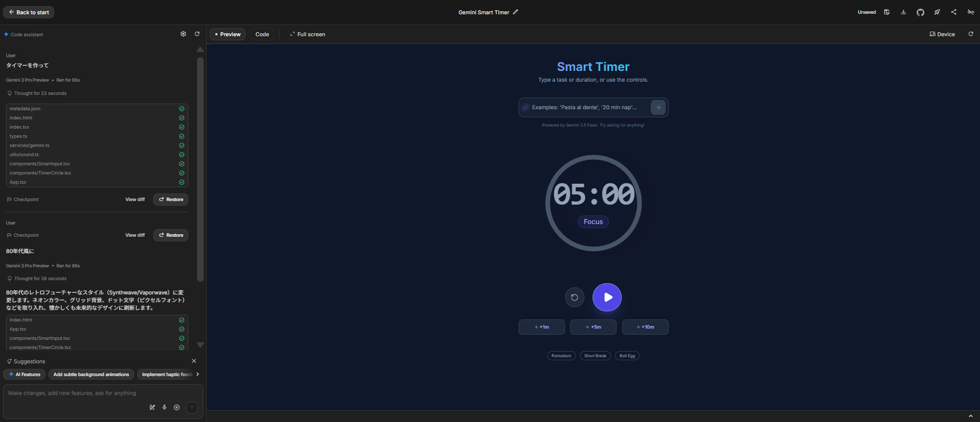Expand the Thought for 39 seconds section

pos(40,279)
